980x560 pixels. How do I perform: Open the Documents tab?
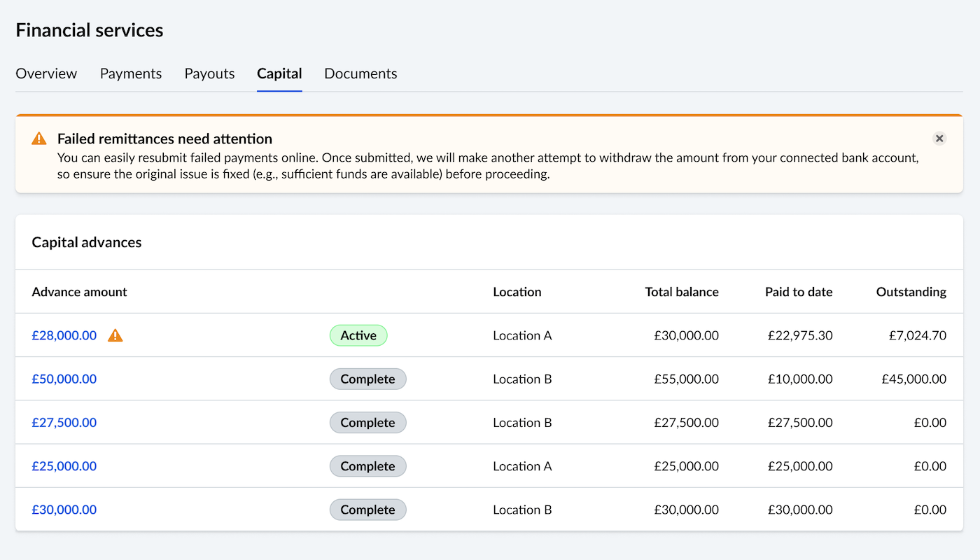pyautogui.click(x=360, y=73)
